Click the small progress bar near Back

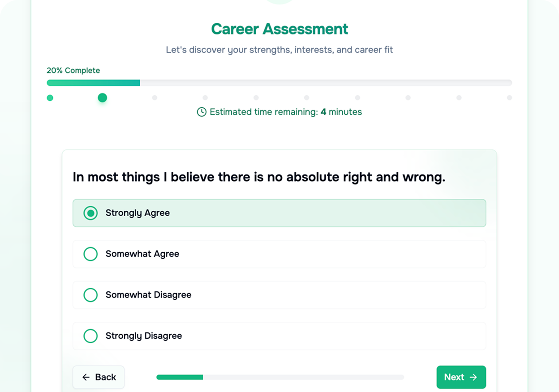280,377
